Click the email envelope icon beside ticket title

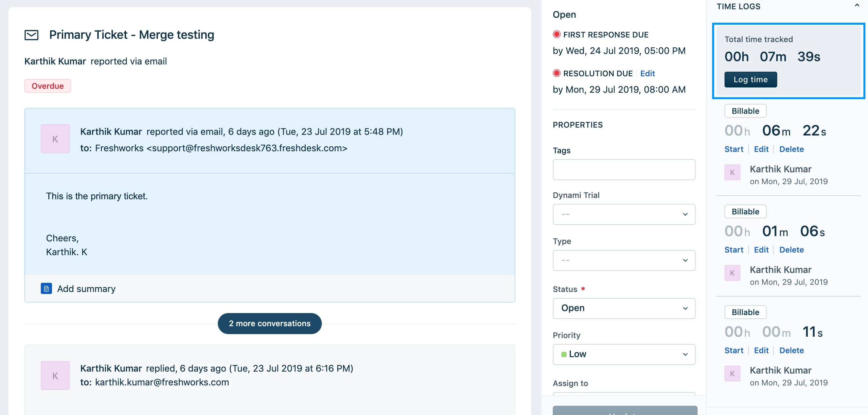point(31,35)
